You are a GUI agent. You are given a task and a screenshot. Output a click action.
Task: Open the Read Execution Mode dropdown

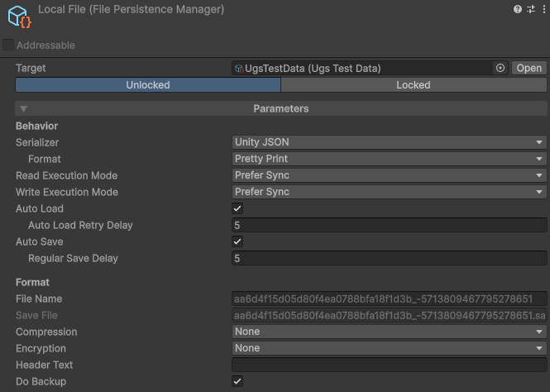(x=389, y=175)
